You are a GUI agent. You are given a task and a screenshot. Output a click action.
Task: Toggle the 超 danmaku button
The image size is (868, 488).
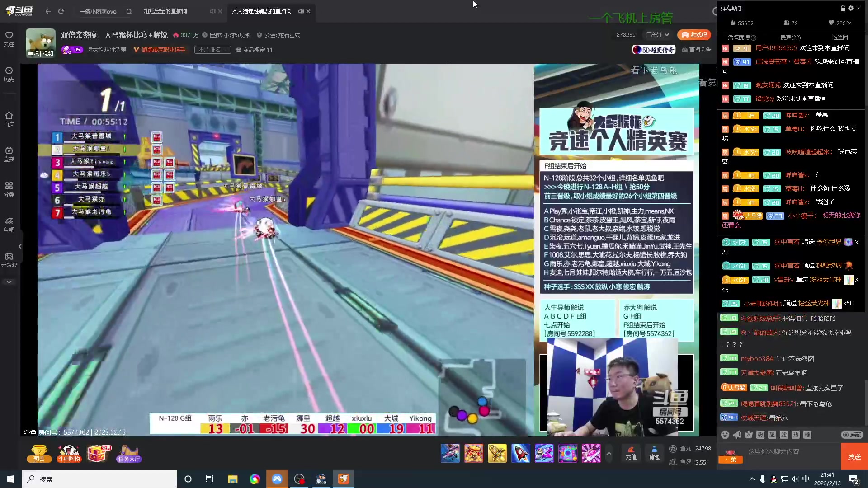[x=772, y=435]
